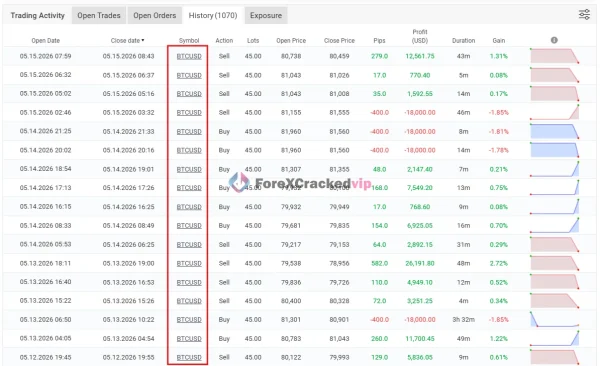
Task: Click the close price 78,956
Action: (x=339, y=263)
